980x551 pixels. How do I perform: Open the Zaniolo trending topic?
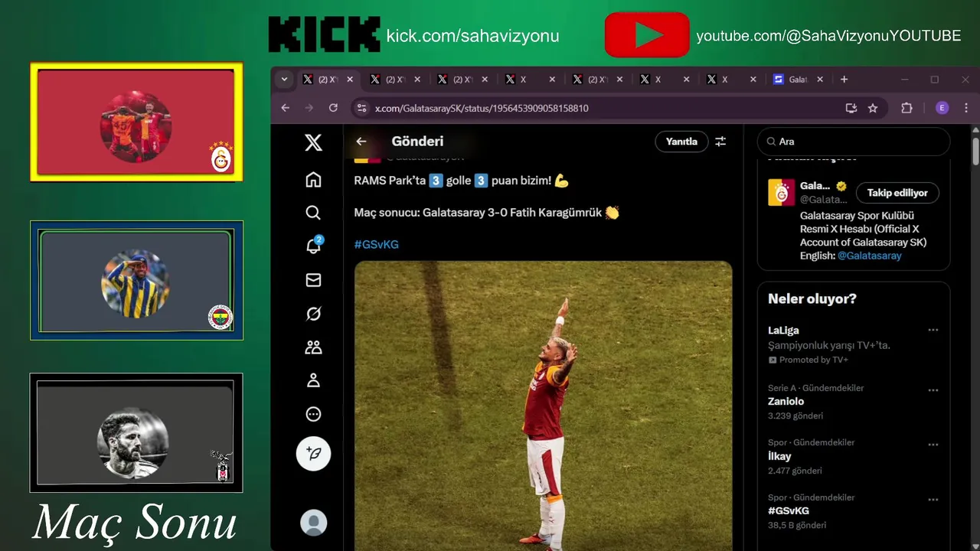[786, 401]
